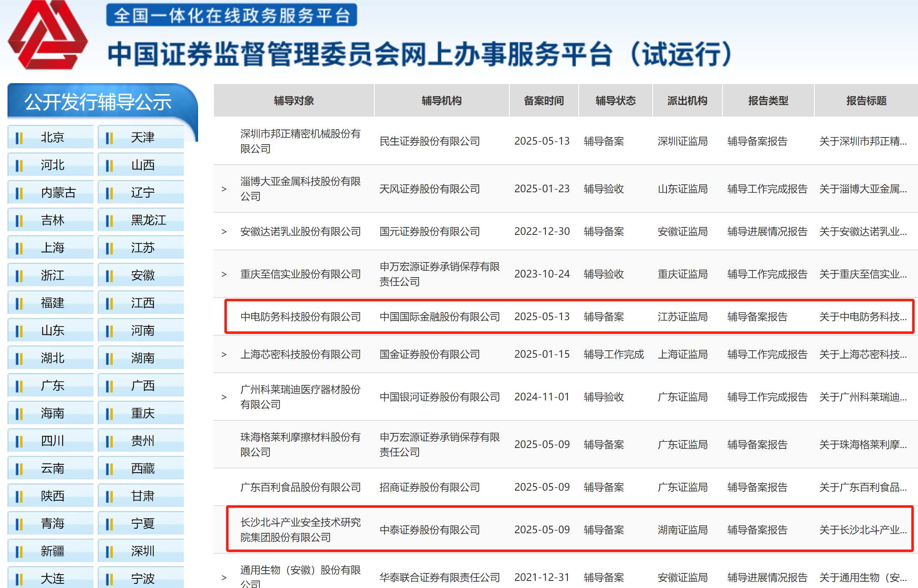This screenshot has width=918, height=588.
Task: Select 辽宁 in the region list
Action: click(x=141, y=192)
